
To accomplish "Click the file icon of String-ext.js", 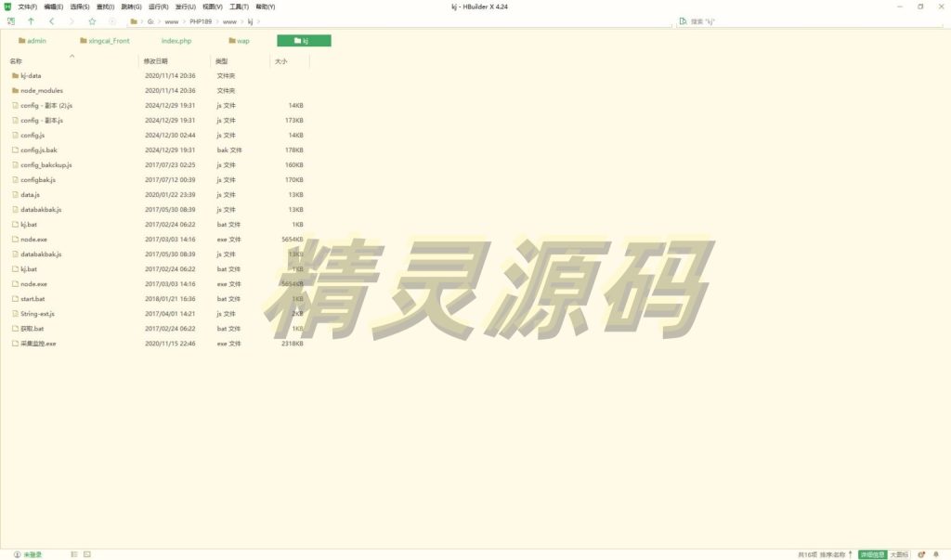I will click(15, 314).
